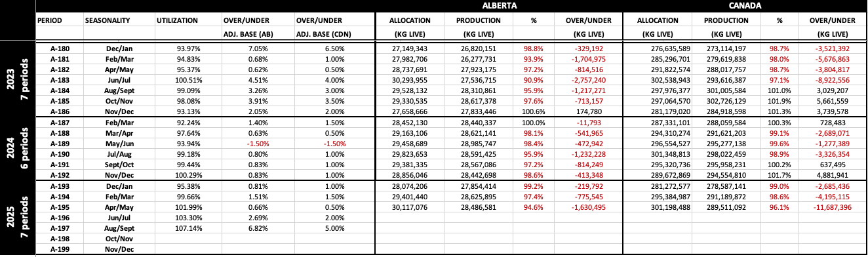Select Alberta production 26,820,151
Screen dimensions: 868x257
coord(480,49)
